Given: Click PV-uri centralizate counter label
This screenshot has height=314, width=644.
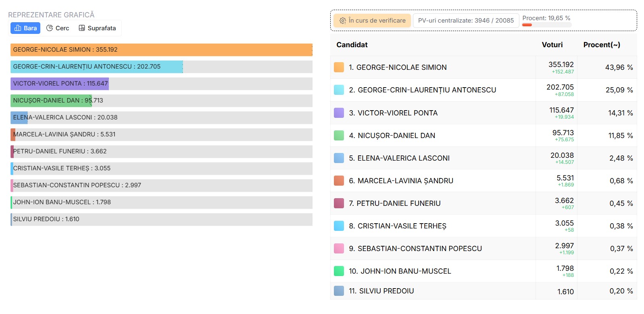Looking at the screenshot, I should pyautogui.click(x=466, y=21).
